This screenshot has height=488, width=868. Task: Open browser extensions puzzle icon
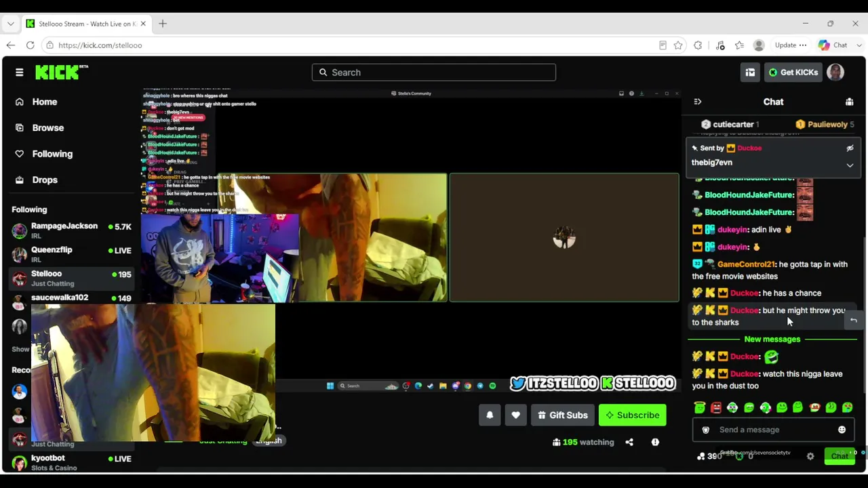pos(698,45)
